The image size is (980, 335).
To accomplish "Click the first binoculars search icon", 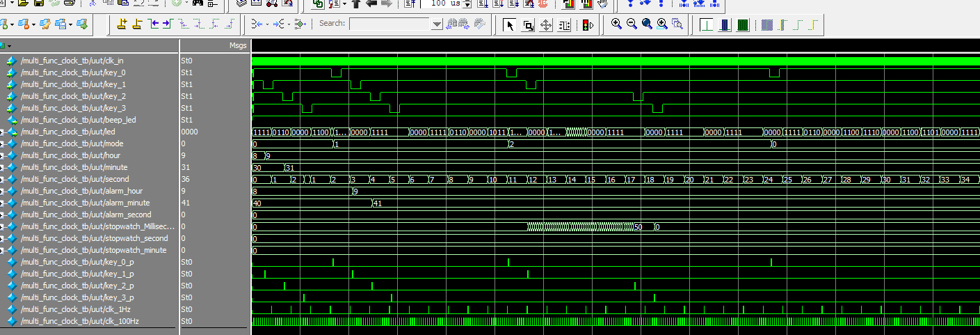I will [x=452, y=24].
